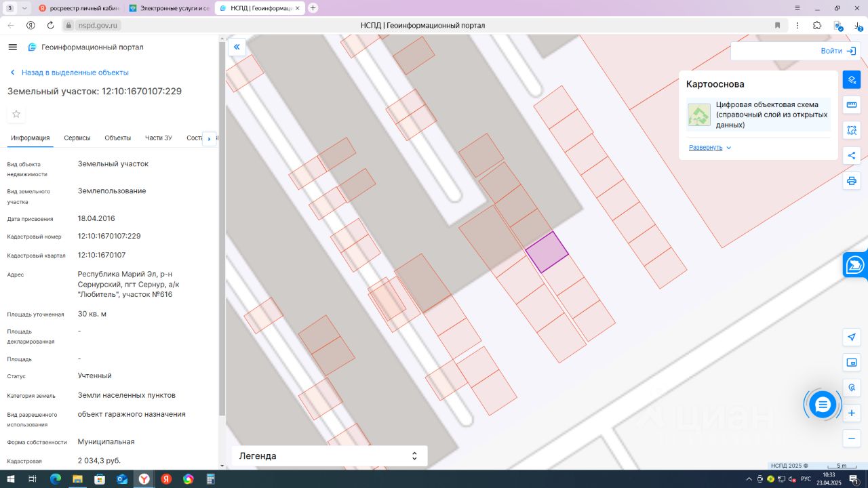868x488 pixels.
Task: Open the map layers tool
Action: pyautogui.click(x=852, y=79)
